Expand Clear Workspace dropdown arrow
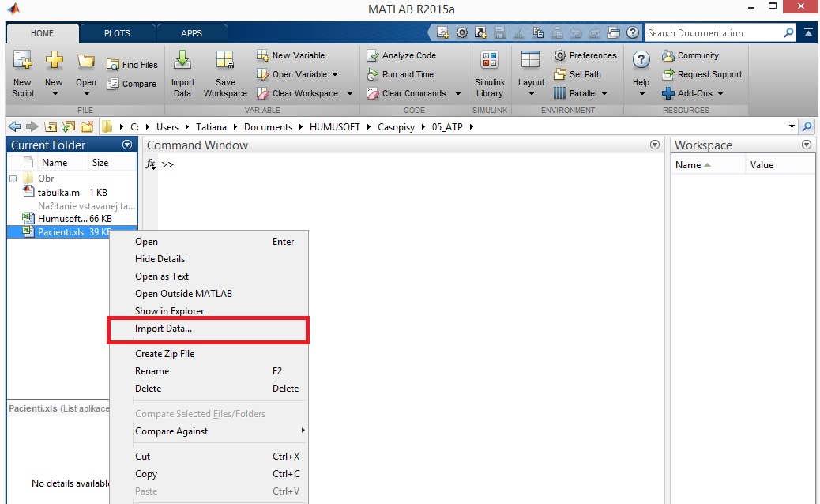Screen dimensions: 820x504 pos(350,93)
